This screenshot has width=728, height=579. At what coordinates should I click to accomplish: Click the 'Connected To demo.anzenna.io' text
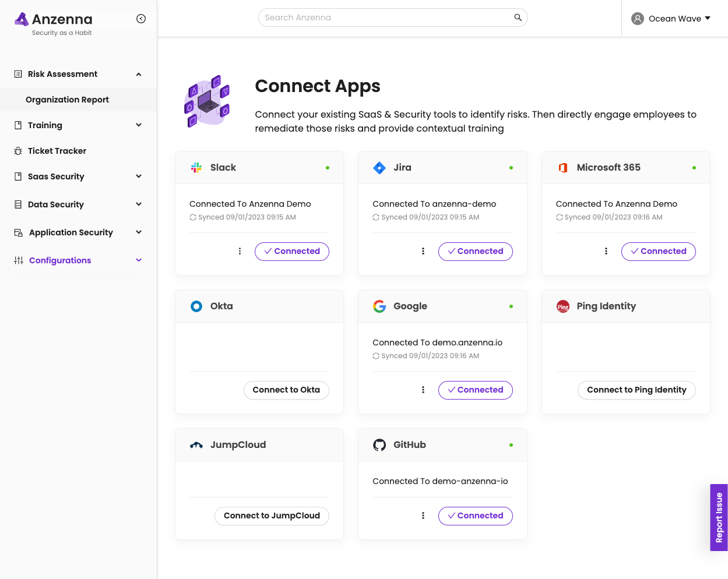coord(437,343)
